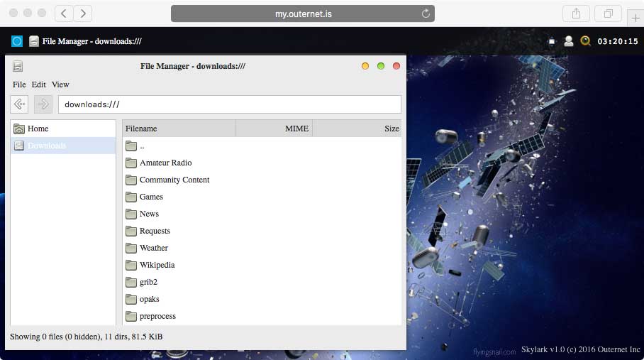Minimize the File Manager with yellow button
Image resolution: width=644 pixels, height=360 pixels.
[x=365, y=66]
